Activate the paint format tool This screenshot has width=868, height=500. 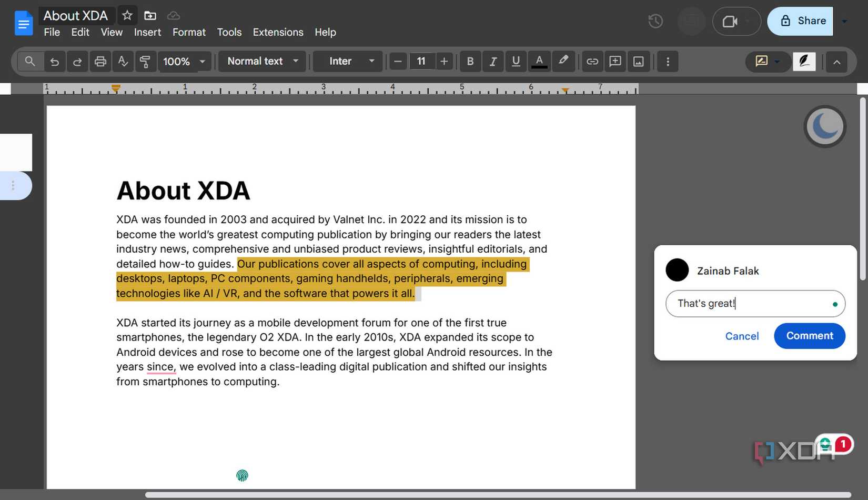(145, 62)
